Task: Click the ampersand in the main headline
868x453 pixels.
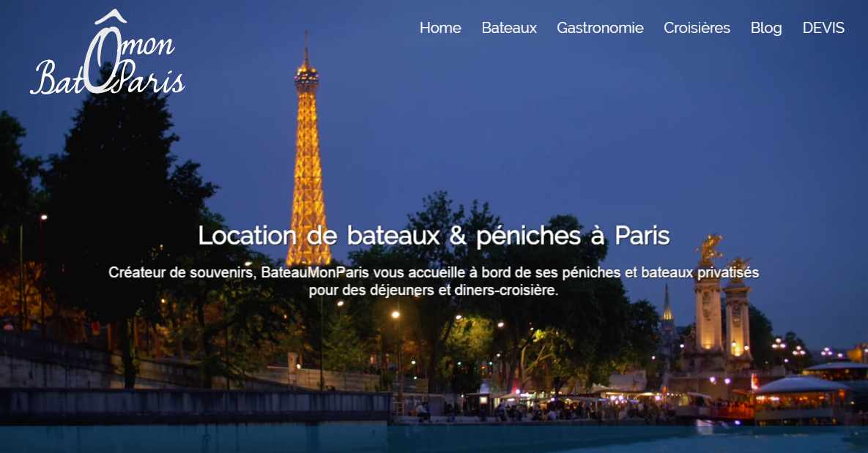Action: [458, 236]
